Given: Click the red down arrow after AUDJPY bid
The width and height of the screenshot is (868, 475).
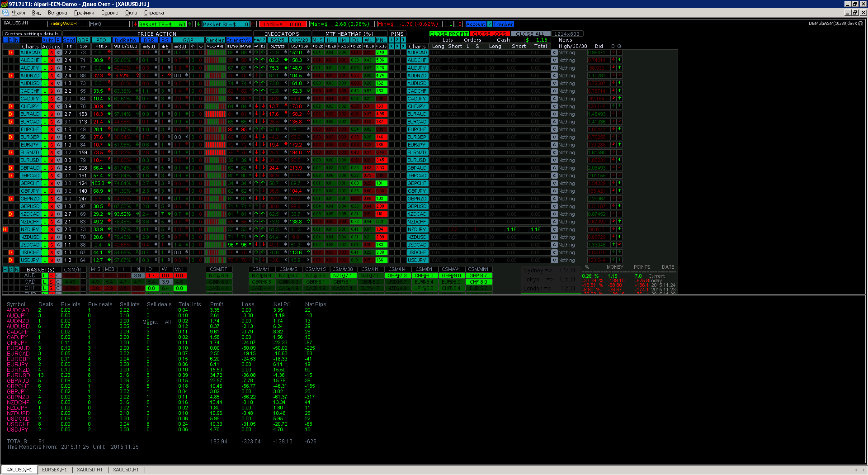Looking at the screenshot, I should [x=613, y=68].
